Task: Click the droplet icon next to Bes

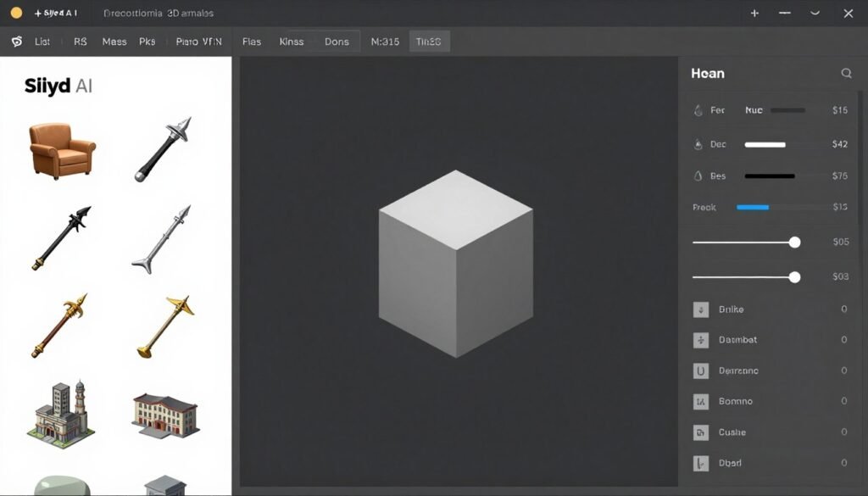Action: click(698, 176)
